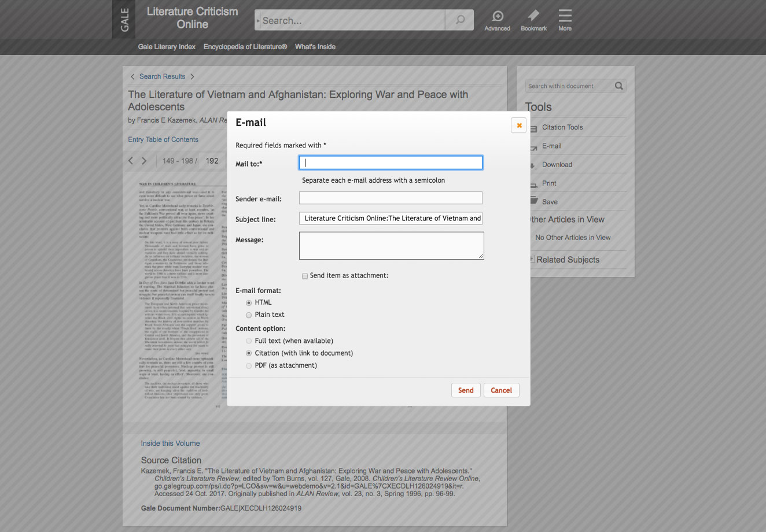This screenshot has width=766, height=532.
Task: Go to previous page arrow in viewer
Action: click(131, 161)
